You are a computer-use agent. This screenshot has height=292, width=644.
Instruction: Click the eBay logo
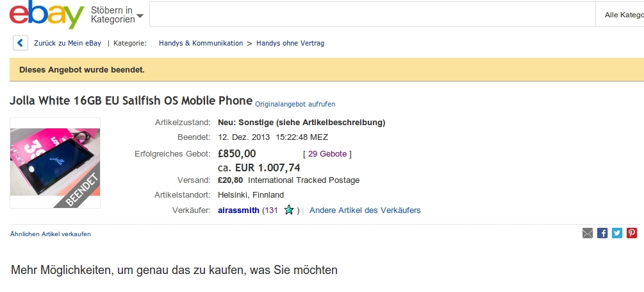[x=46, y=15]
